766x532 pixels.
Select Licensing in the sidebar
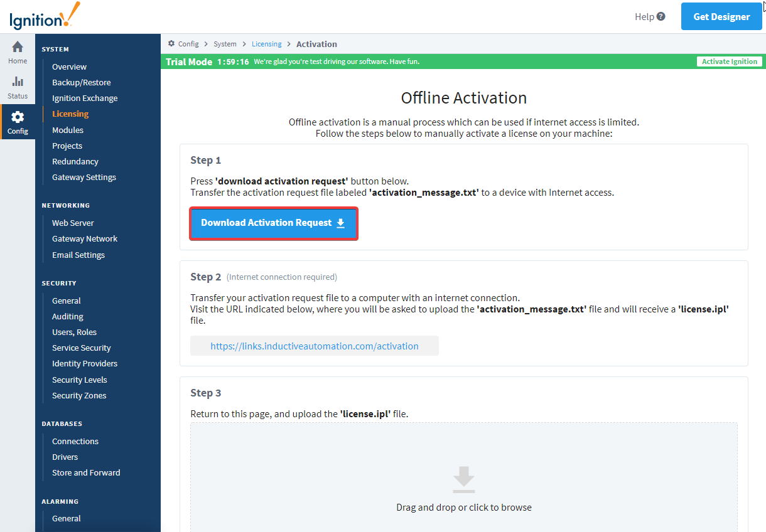pyautogui.click(x=70, y=114)
